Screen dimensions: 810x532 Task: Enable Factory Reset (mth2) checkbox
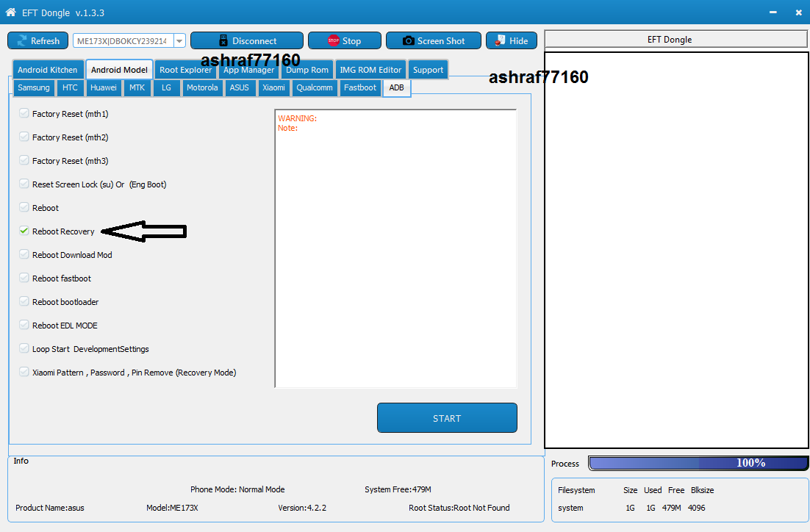pyautogui.click(x=24, y=137)
